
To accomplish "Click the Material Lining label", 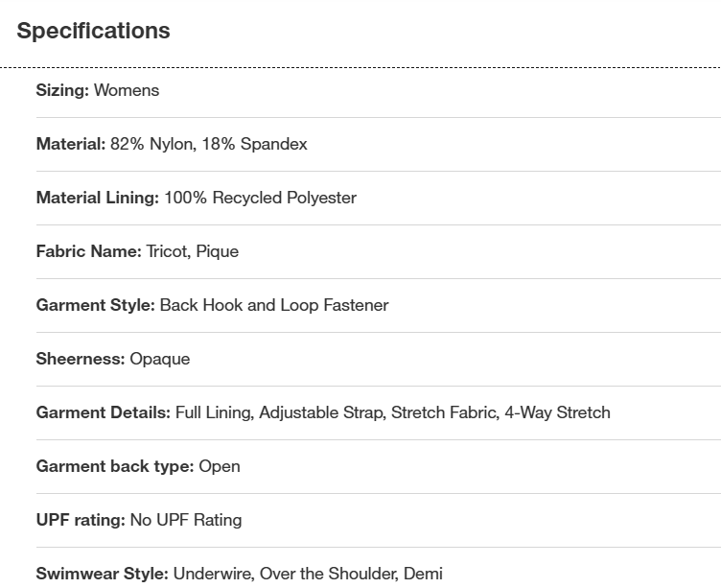I will pyautogui.click(x=97, y=198).
